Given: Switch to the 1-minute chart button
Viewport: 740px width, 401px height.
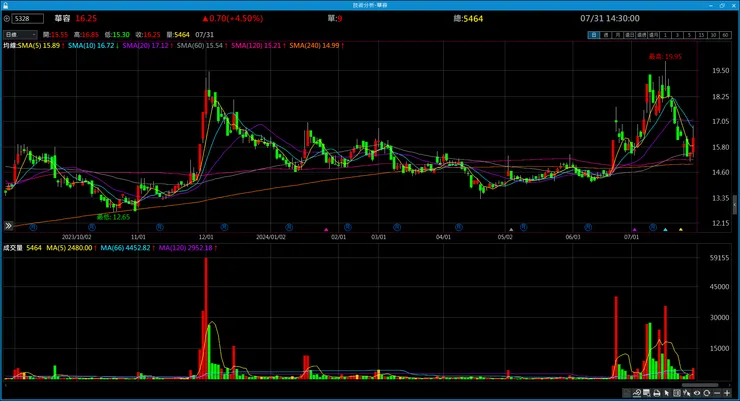Looking at the screenshot, I should coord(665,35).
